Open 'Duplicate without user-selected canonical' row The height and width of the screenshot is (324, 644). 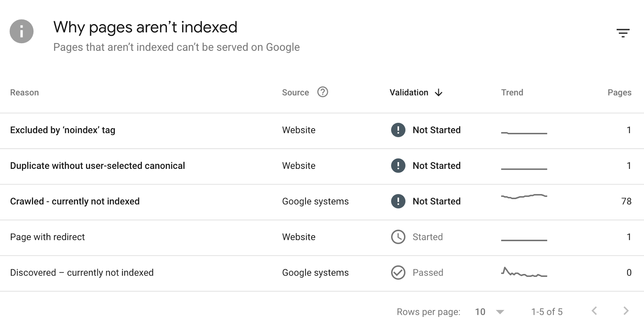coord(97,166)
